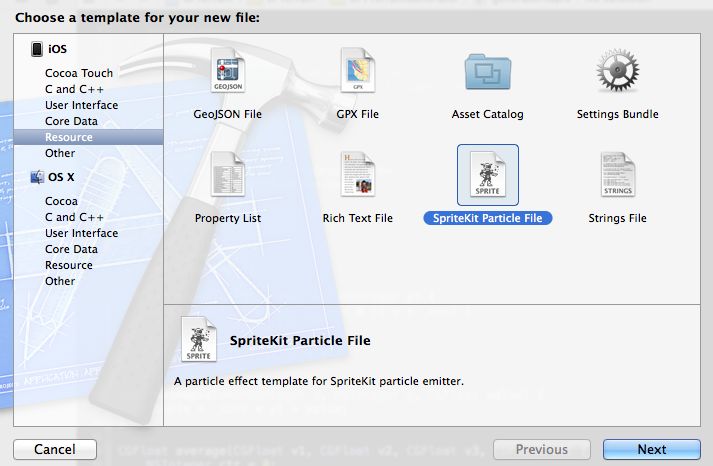Click the 'Settings Bundle' label
713x466 pixels.
(618, 114)
